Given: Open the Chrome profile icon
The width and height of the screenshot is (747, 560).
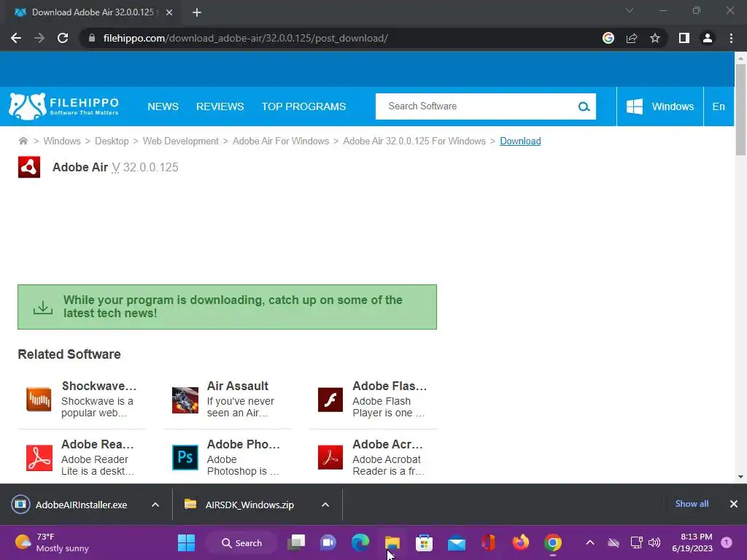Looking at the screenshot, I should [708, 38].
